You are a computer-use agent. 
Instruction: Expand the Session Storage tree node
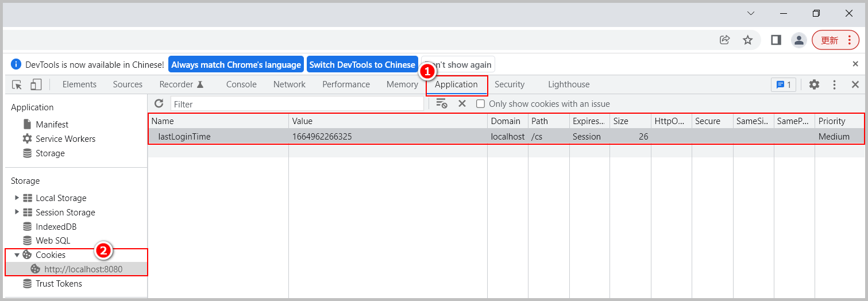click(x=17, y=212)
